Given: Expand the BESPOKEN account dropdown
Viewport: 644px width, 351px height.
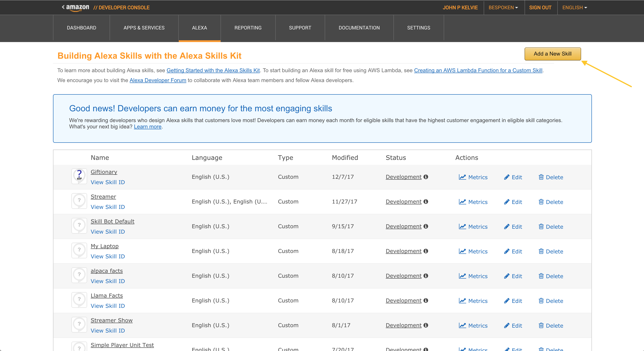Looking at the screenshot, I should coord(503,7).
